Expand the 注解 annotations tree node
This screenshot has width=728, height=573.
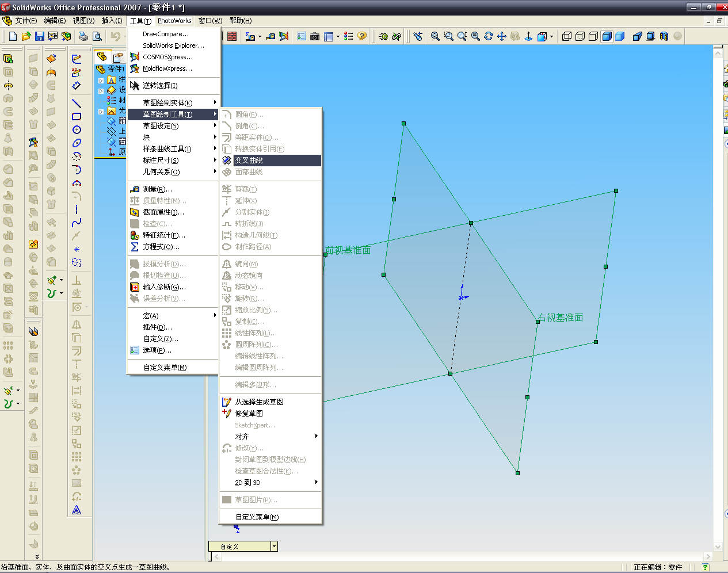[101, 81]
